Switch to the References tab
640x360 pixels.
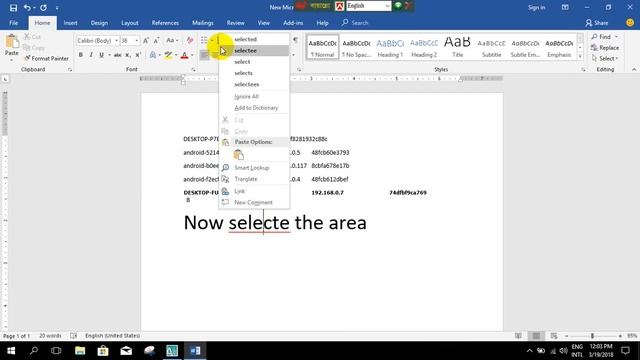point(165,23)
